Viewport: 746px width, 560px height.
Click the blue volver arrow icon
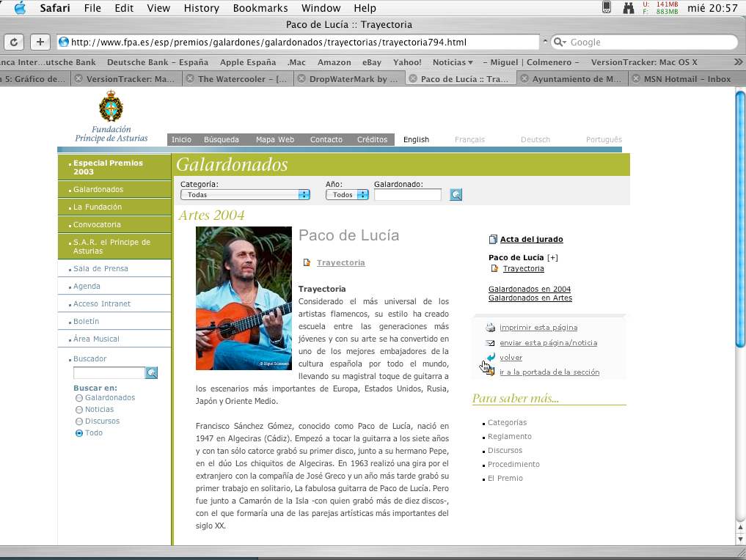pyautogui.click(x=490, y=357)
